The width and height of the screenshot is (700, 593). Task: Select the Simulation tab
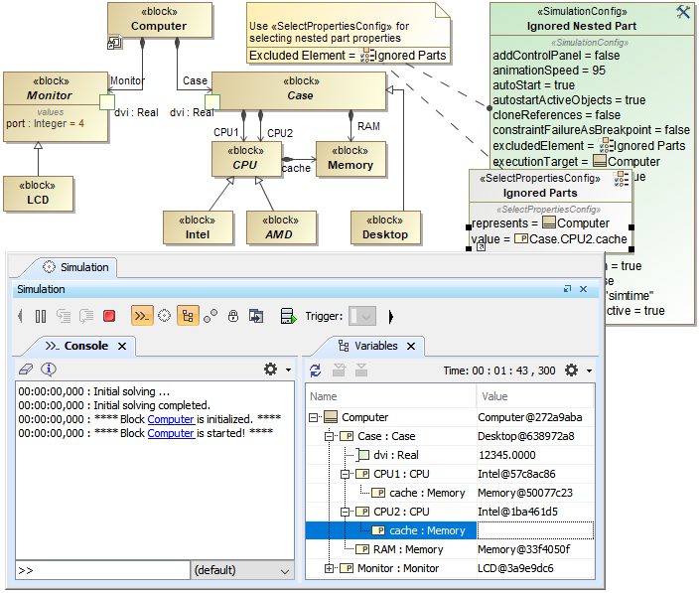click(75, 267)
